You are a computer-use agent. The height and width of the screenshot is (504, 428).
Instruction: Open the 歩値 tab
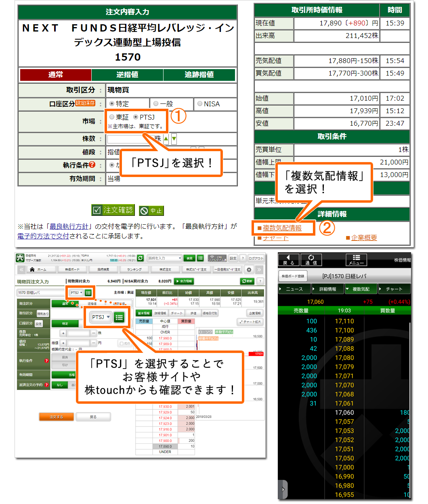pyautogui.click(x=193, y=313)
